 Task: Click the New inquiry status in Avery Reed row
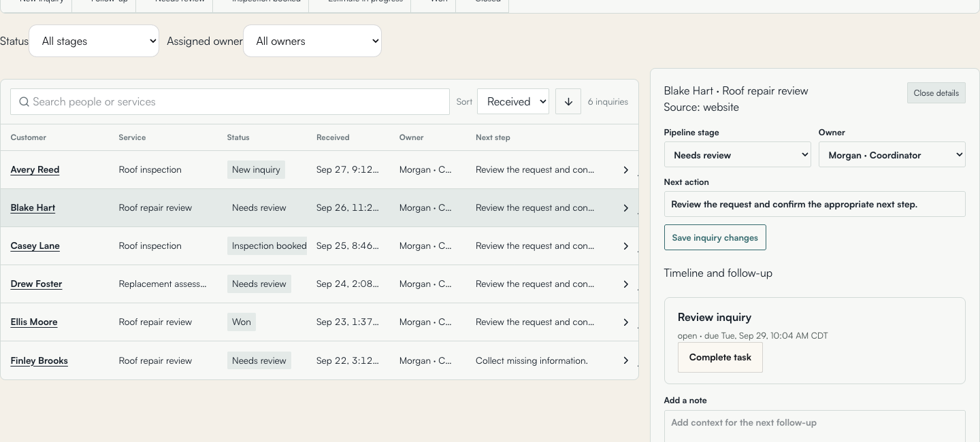pyautogui.click(x=256, y=170)
